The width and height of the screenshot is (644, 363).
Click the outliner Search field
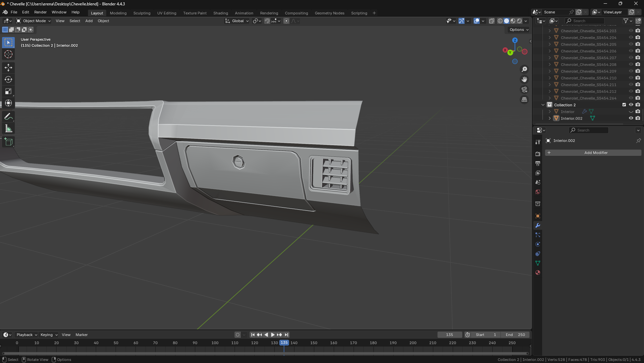(x=585, y=21)
